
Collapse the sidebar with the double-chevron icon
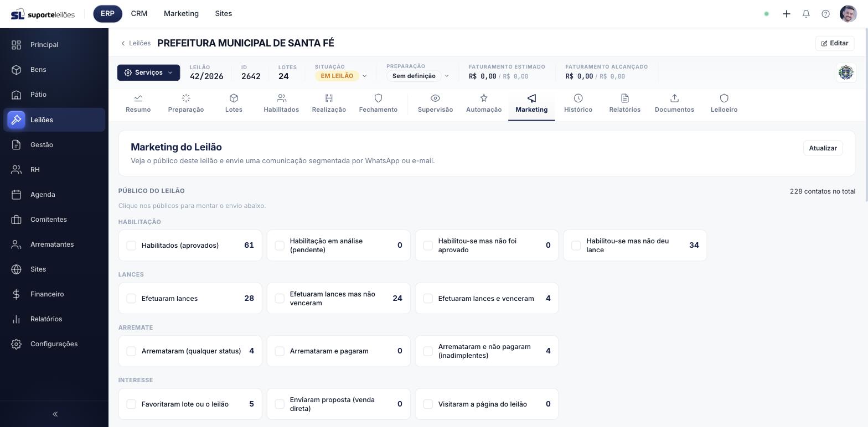pos(55,414)
